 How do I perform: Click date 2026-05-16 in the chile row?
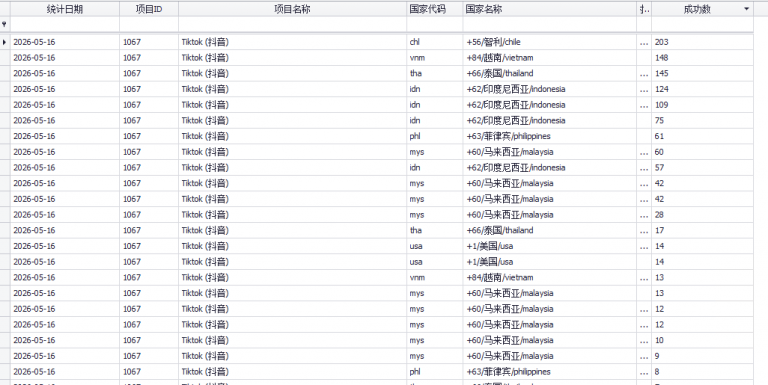(65, 42)
